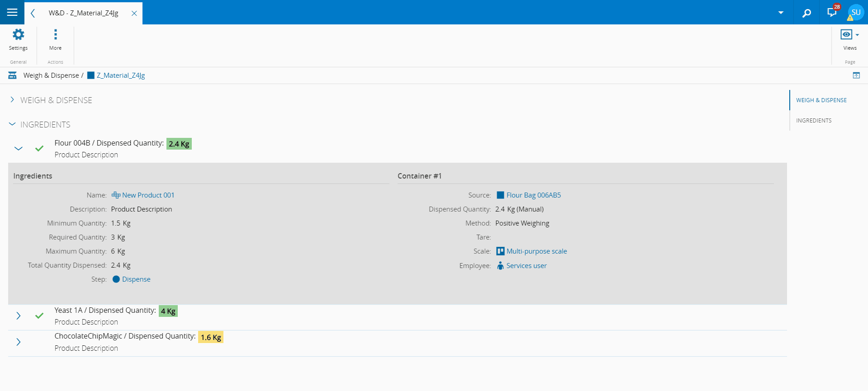Click the Yeast 1A green checkmark
The height and width of the screenshot is (391, 868).
(39, 316)
